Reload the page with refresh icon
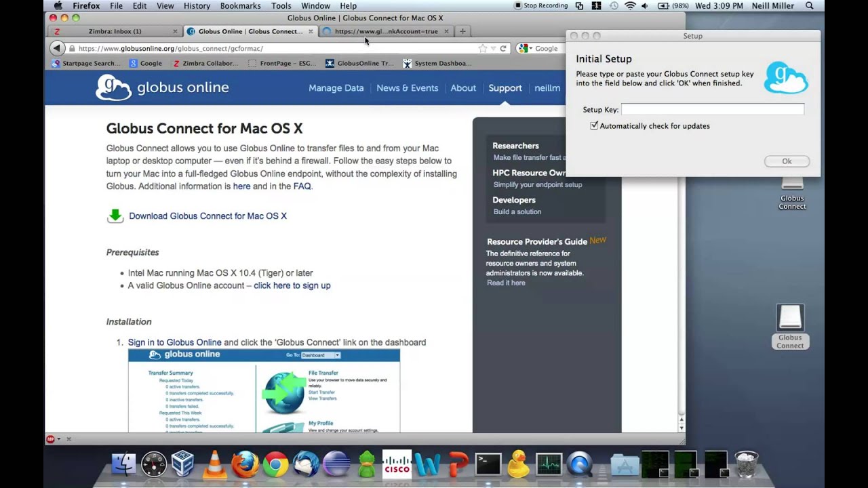 click(503, 48)
